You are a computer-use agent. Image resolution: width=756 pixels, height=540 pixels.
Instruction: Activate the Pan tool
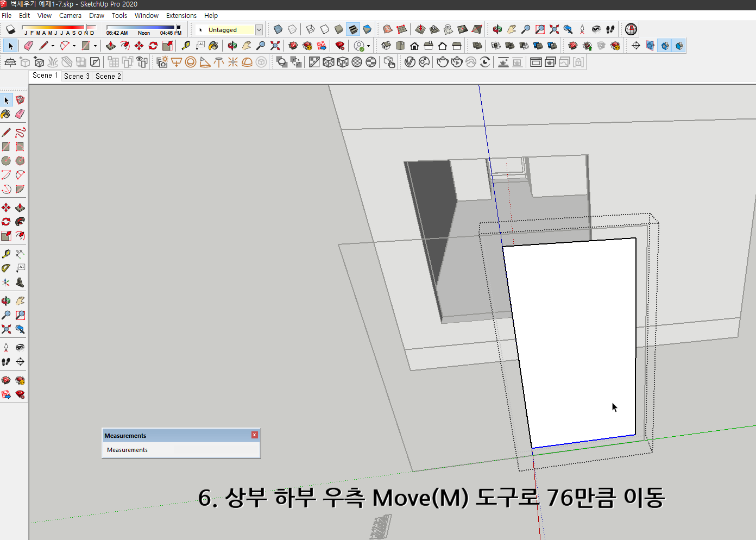20,300
